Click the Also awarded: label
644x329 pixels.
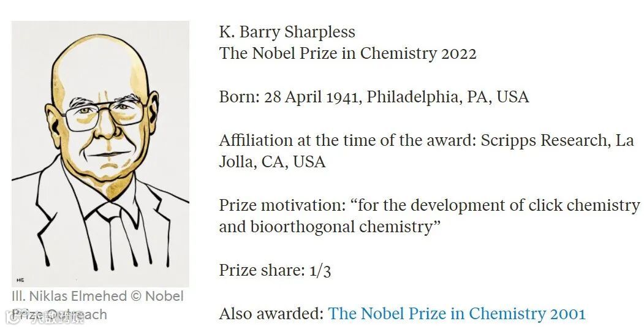point(271,314)
